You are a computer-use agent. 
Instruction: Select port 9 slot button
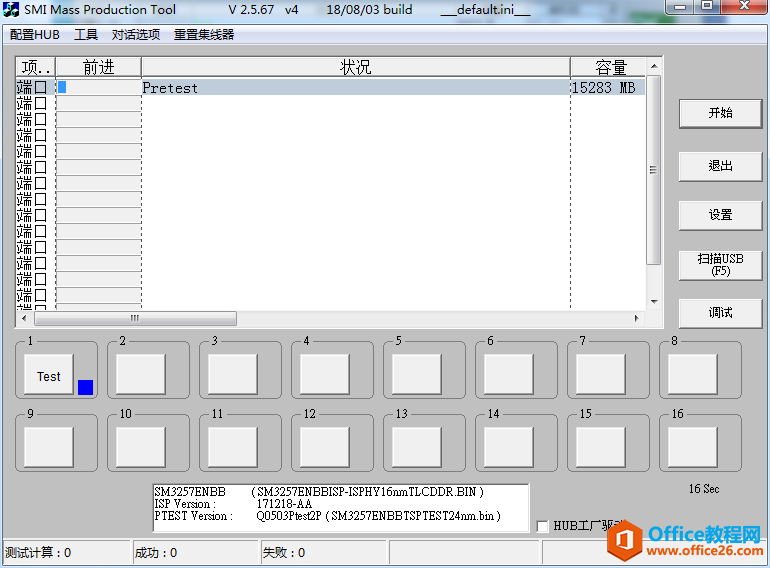click(x=49, y=447)
